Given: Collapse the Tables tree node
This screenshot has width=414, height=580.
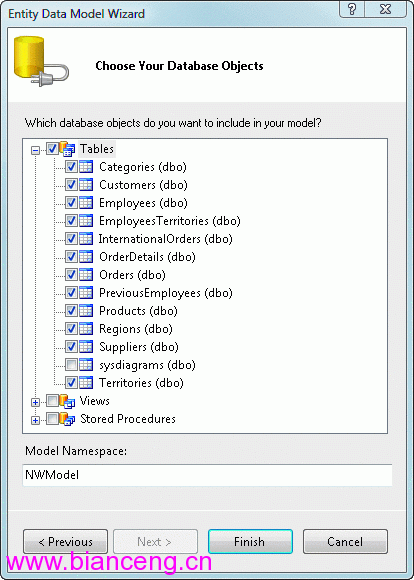Looking at the screenshot, I should coord(36,150).
